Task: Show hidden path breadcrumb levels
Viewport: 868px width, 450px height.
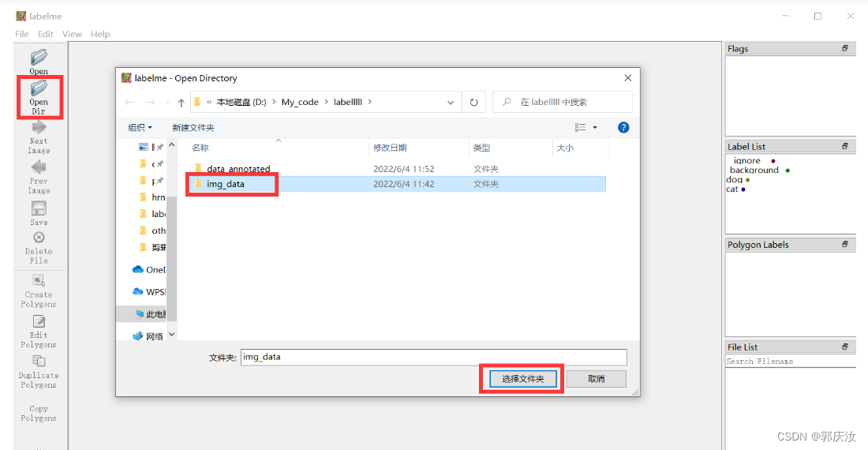Action: click(209, 102)
